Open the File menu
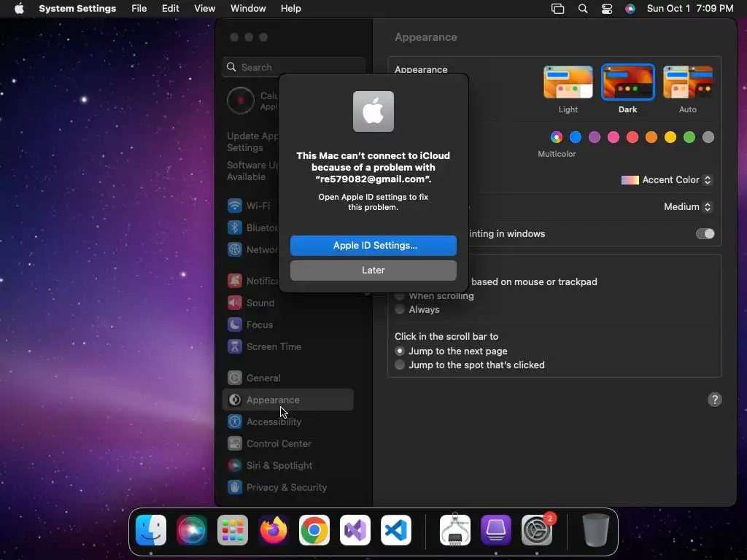This screenshot has width=747, height=560. point(139,9)
